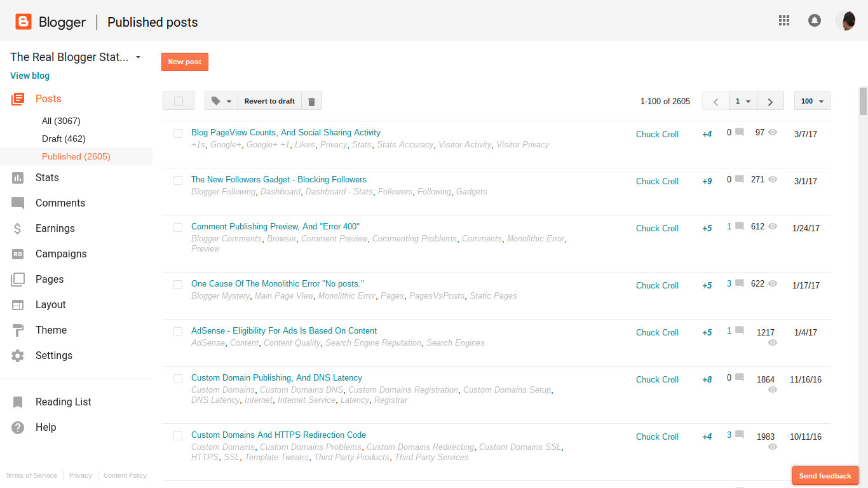Click the page vertical scrollbar thumb
Viewport: 868px width, 488px height.
coord(863,102)
